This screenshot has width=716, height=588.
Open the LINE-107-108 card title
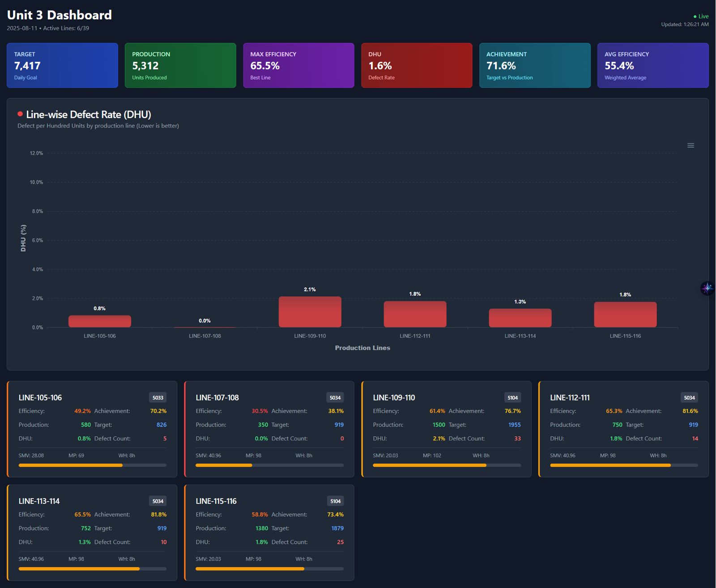217,397
